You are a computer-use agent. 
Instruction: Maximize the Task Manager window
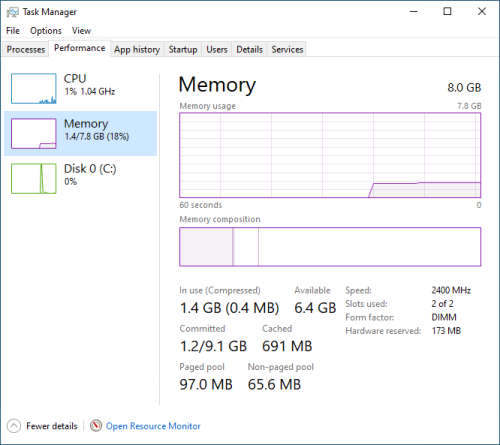pyautogui.click(x=447, y=12)
